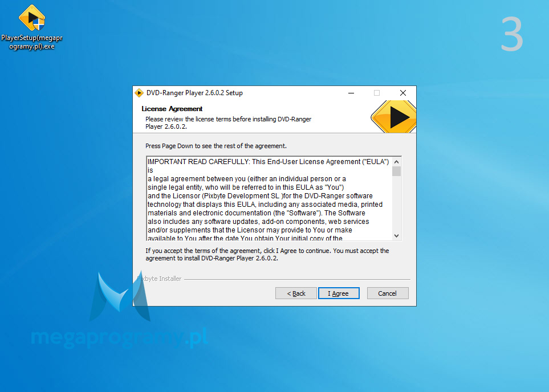Screen dimensions: 549x392
Task: Cancel the DVD-Ranger Player setup
Action: coord(388,293)
